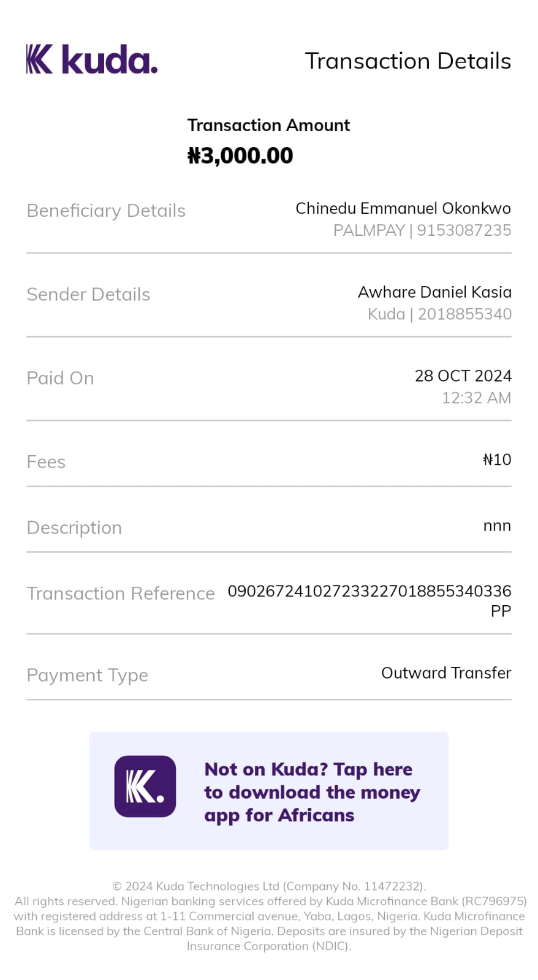Click the Payment Type label
Image resolution: width=538 pixels, height=980 pixels.
88,675
